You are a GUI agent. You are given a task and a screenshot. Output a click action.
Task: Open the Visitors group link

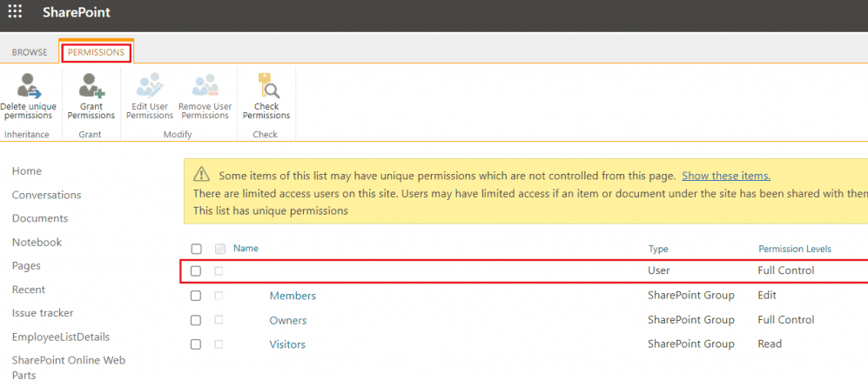[x=287, y=344]
